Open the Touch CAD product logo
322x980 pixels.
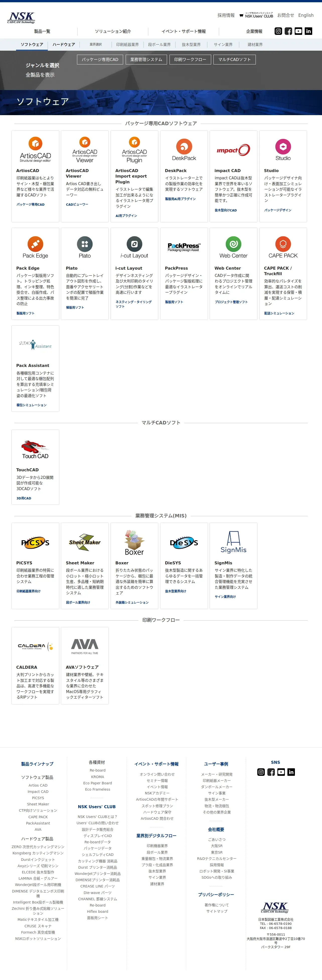[35, 449]
